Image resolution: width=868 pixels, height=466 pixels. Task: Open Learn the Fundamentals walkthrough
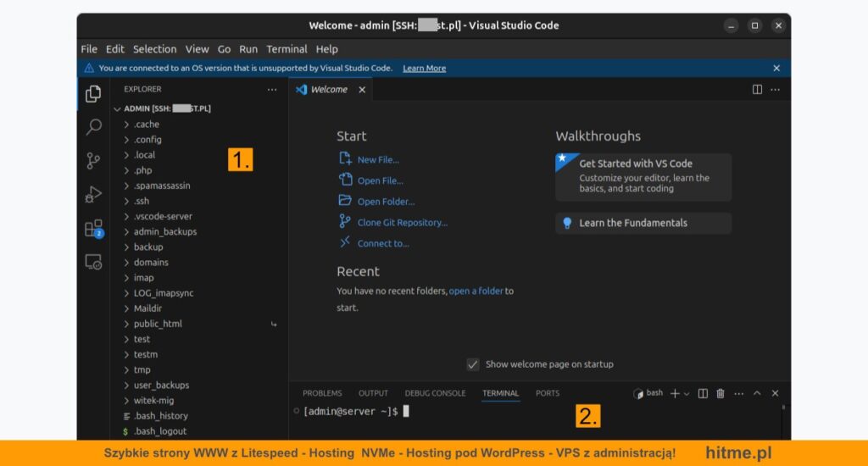(643, 223)
